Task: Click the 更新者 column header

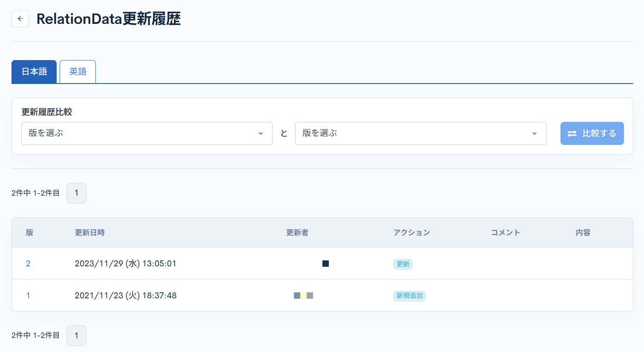Action: tap(297, 233)
